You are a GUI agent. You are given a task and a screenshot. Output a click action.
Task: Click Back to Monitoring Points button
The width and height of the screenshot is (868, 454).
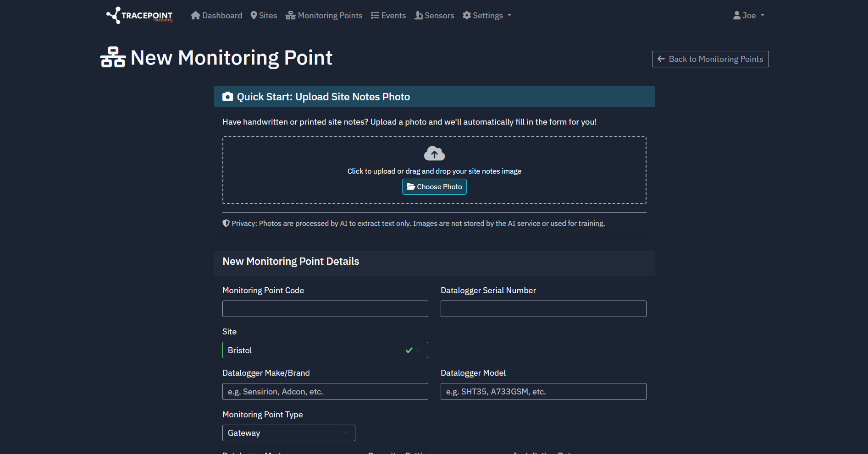point(710,59)
